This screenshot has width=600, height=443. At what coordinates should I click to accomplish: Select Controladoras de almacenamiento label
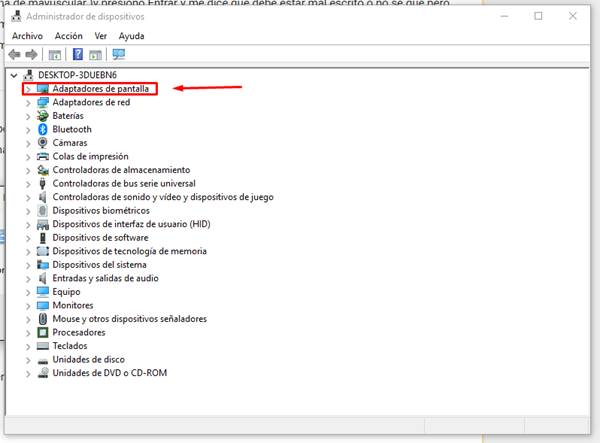click(x=121, y=170)
